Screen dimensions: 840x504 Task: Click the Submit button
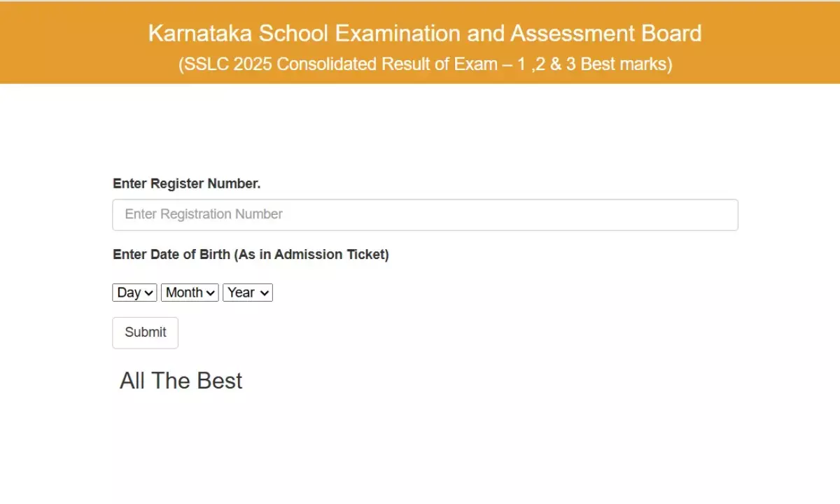145,332
